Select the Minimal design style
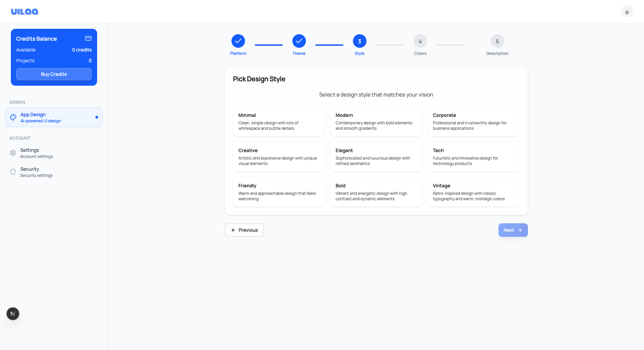Screen dimensions: 644x350 click(279, 121)
